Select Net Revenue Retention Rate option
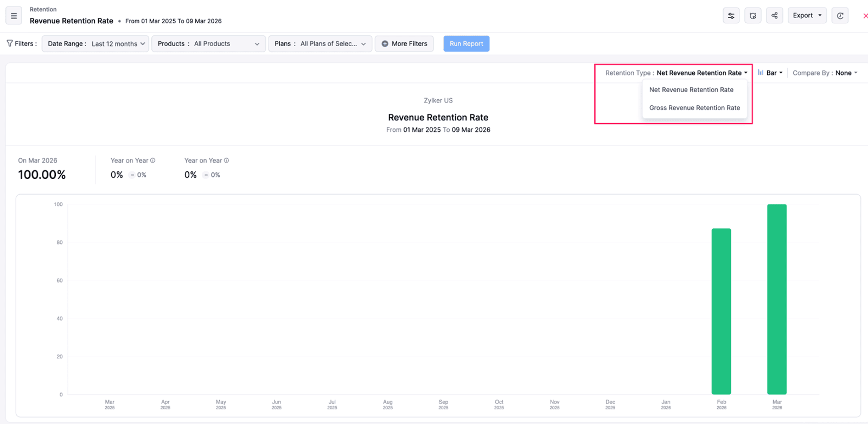 coord(691,90)
